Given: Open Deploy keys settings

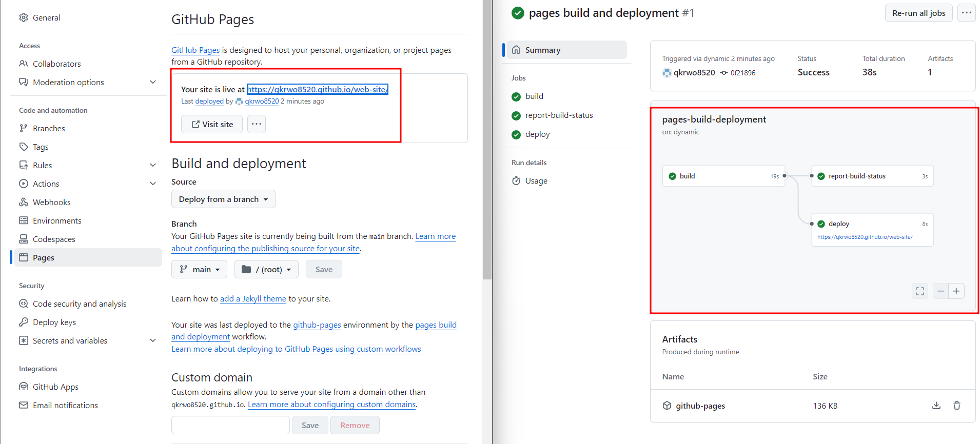Looking at the screenshot, I should click(x=54, y=322).
